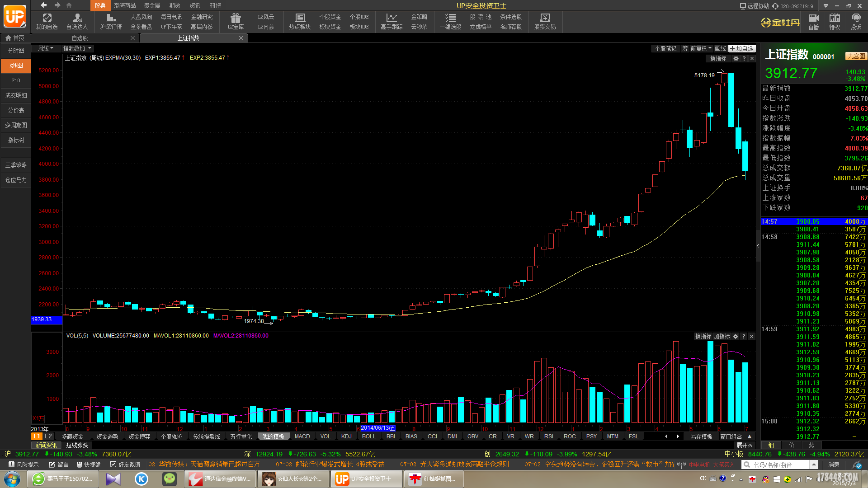Open the Windows Start button
868x488 pixels.
click(12, 479)
